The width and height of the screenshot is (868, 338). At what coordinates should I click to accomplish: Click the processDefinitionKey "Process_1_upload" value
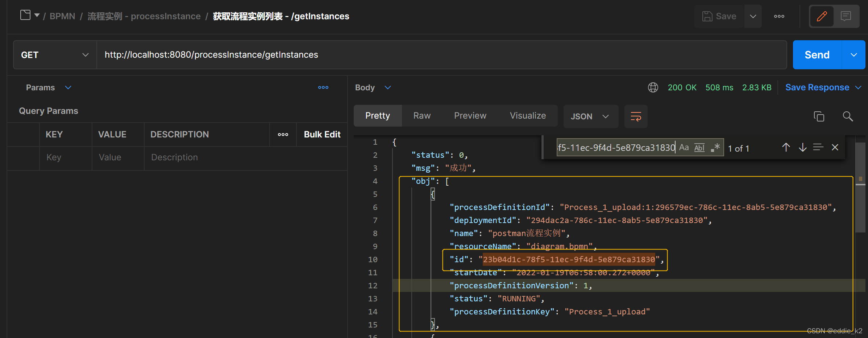607,312
